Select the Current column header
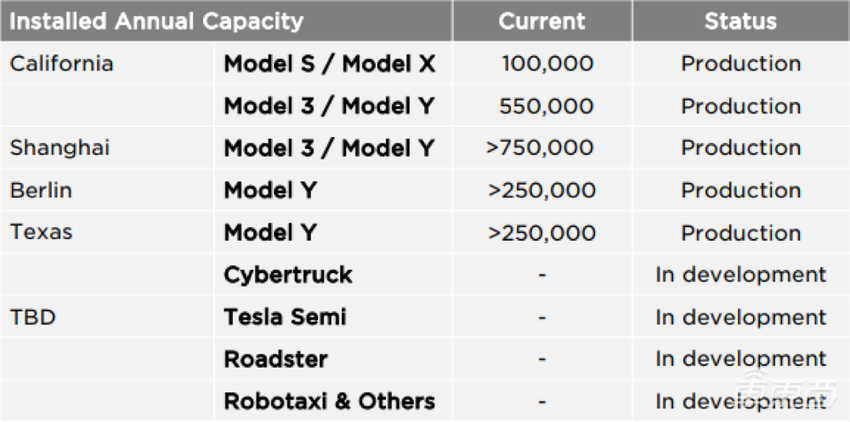Image resolution: width=850 pixels, height=422 pixels. click(541, 20)
